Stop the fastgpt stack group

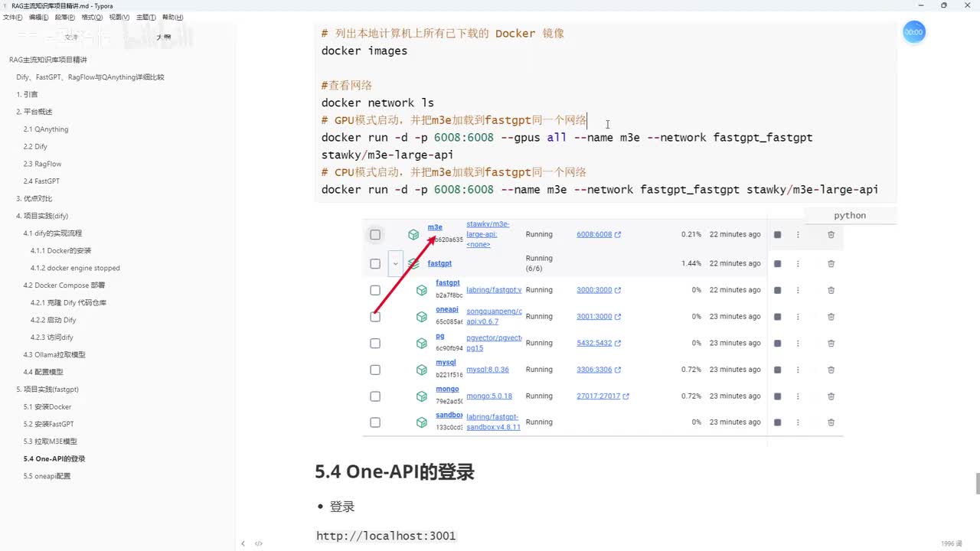777,264
